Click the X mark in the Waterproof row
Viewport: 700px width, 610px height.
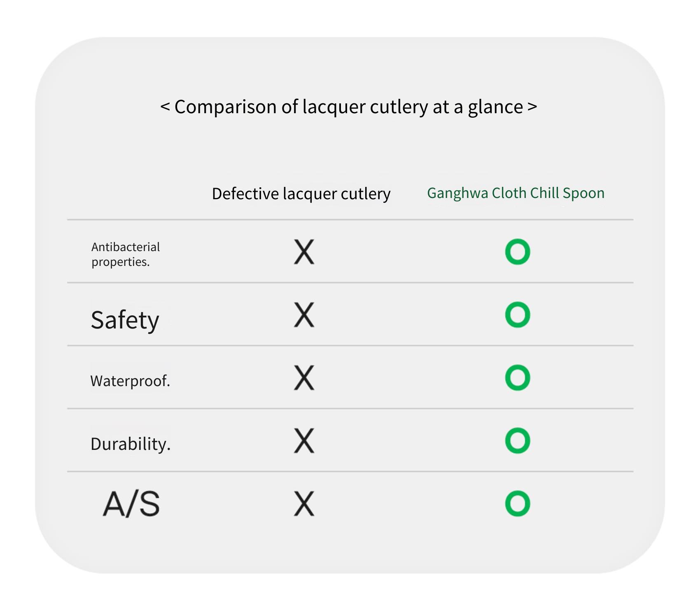tap(304, 377)
